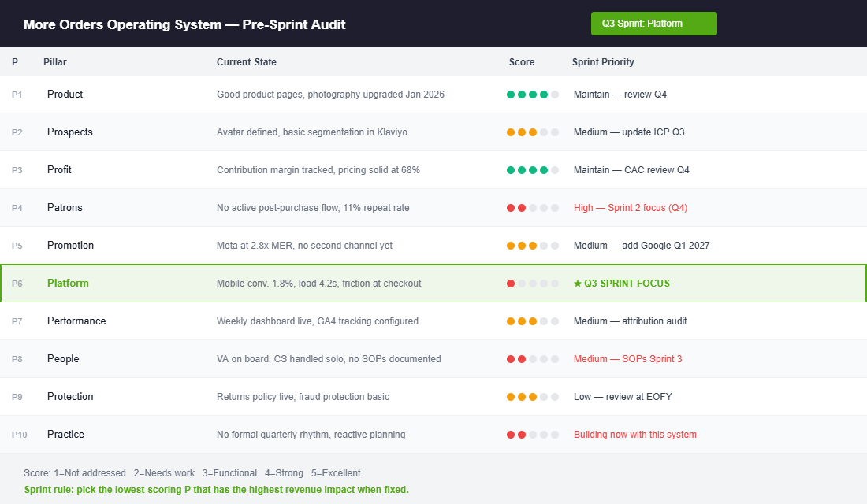867x504 pixels.
Task: Click the P8 row number
Action: pyautogui.click(x=17, y=358)
